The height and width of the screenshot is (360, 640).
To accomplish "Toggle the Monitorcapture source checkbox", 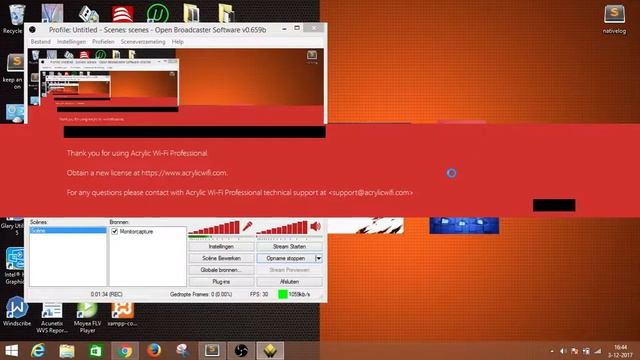I will pos(115,231).
